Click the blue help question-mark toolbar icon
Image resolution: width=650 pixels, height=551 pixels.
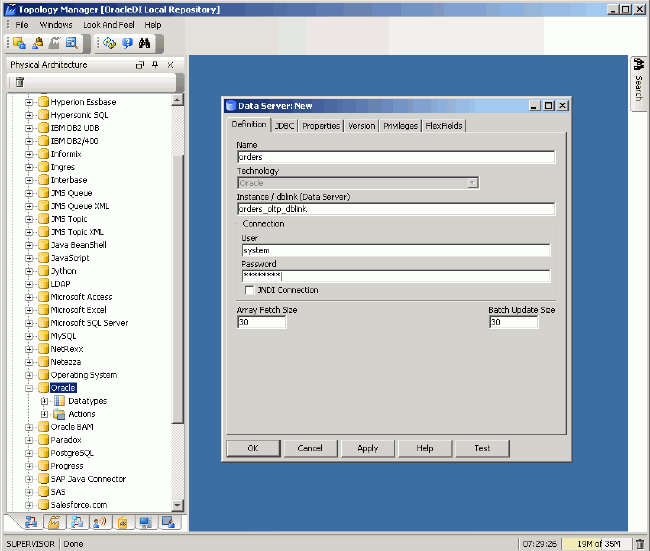coord(126,43)
